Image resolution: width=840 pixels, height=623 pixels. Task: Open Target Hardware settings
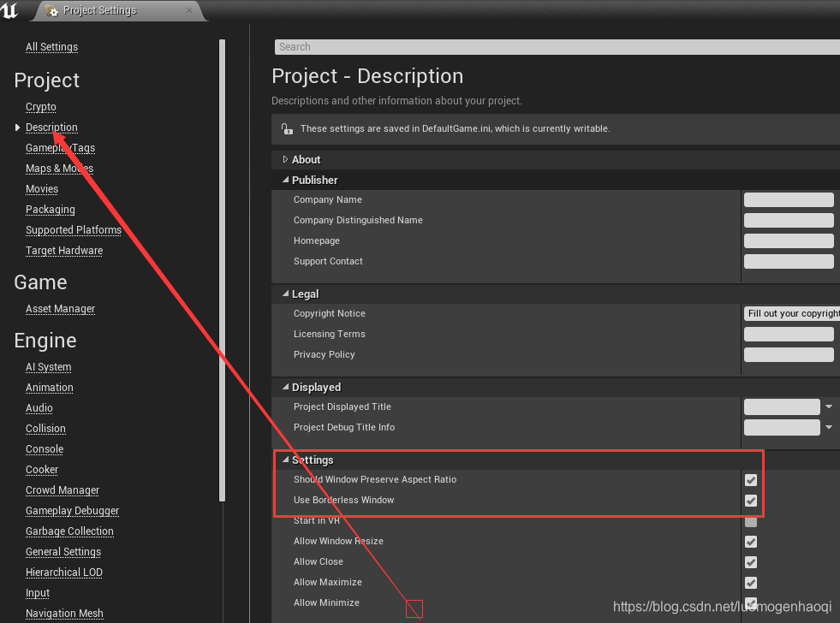(64, 251)
